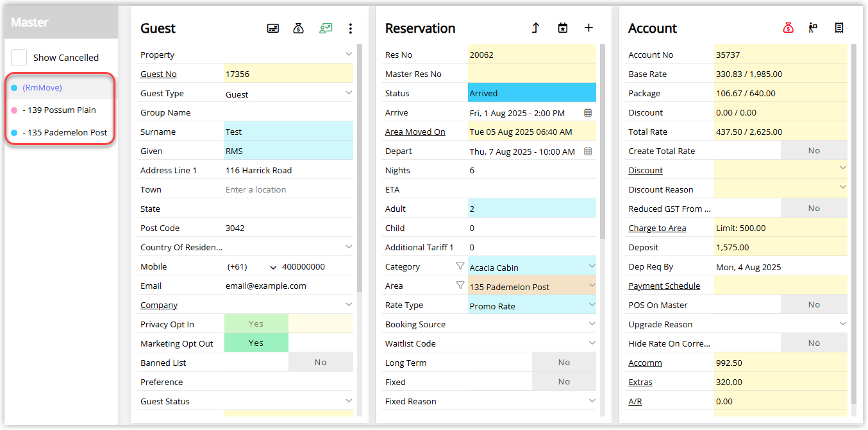Open the Guest No link
The image size is (868, 430).
pos(158,74)
